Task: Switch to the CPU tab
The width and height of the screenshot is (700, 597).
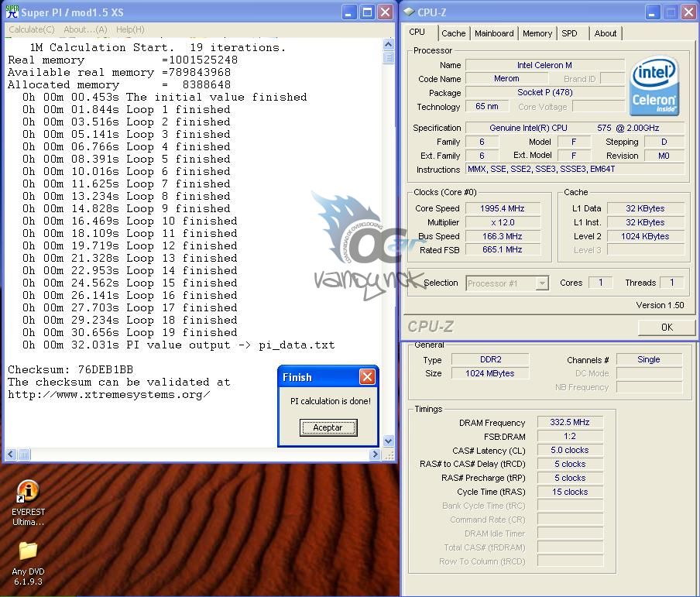Action: 417,33
